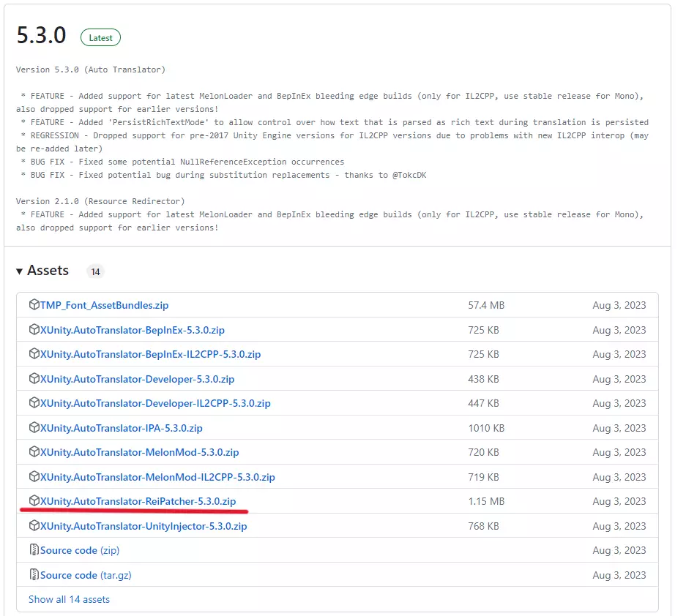
Task: Click the 447 KB size of Developer-IL2CPP zip
Action: click(483, 403)
